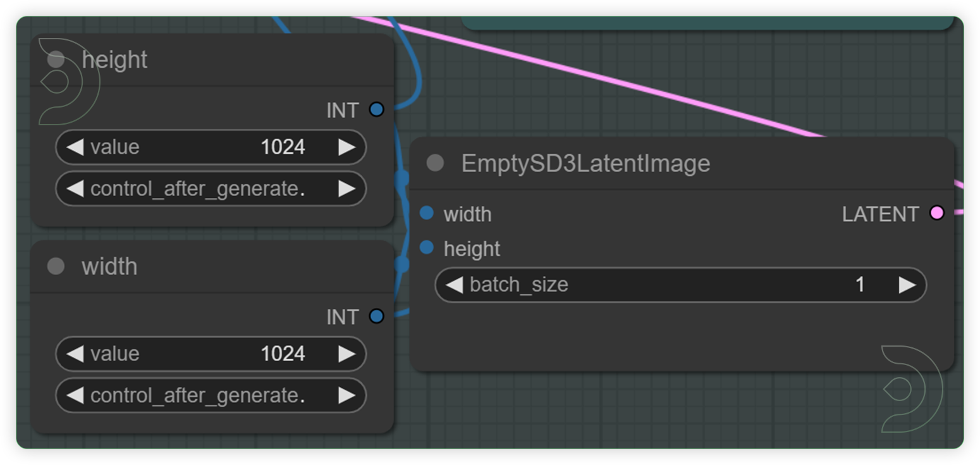Click the batch_size value showing 1
This screenshot has height=465, width=980.
click(860, 285)
